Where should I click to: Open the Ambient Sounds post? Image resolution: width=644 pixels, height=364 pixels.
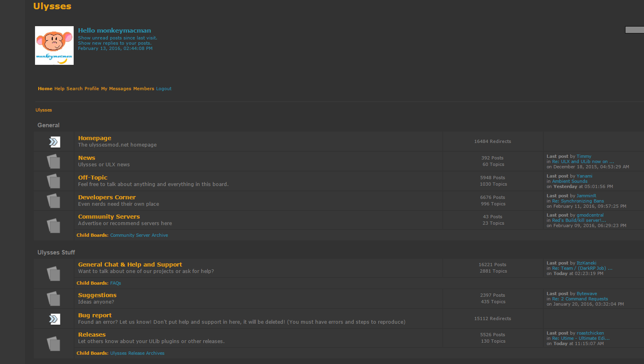pyautogui.click(x=570, y=181)
